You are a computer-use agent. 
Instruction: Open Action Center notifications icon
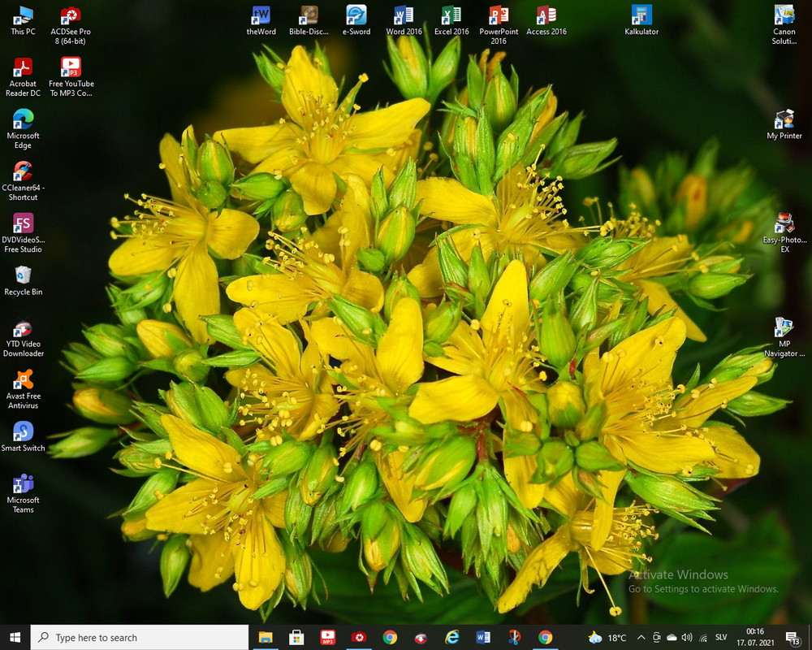pos(793,638)
